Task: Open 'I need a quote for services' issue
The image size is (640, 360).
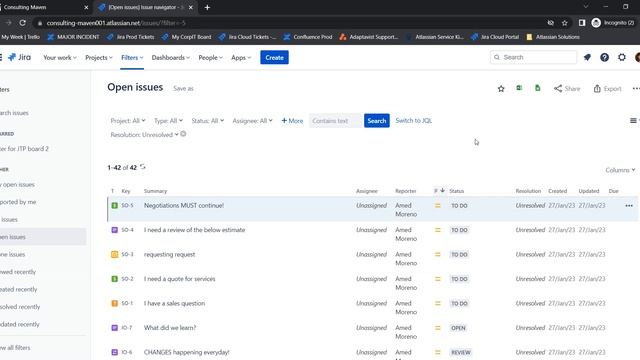Action: point(180,279)
